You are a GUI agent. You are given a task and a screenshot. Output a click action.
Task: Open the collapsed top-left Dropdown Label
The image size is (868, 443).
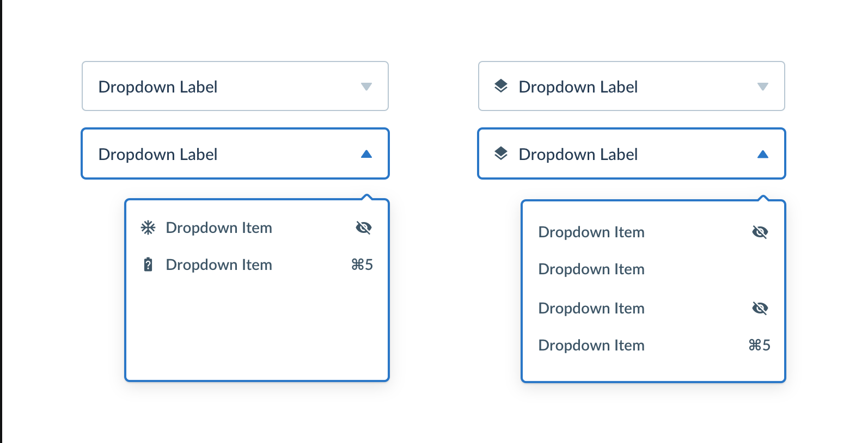point(235,86)
